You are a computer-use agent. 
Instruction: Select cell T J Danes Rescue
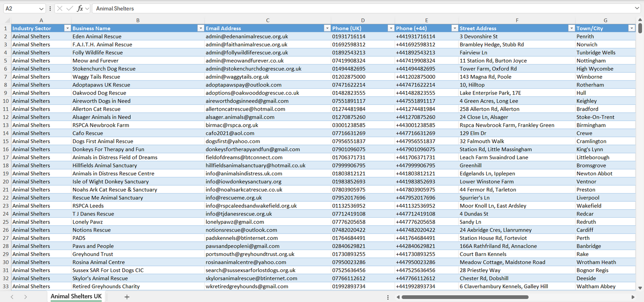click(x=138, y=214)
